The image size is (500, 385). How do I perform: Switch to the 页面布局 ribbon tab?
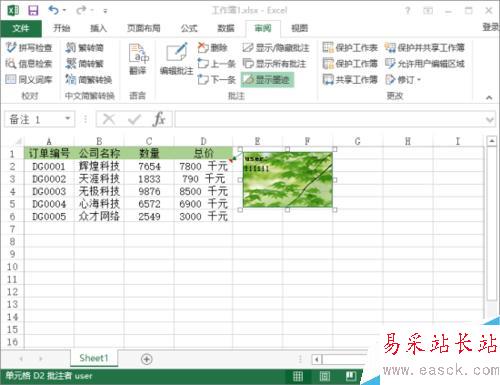click(144, 28)
